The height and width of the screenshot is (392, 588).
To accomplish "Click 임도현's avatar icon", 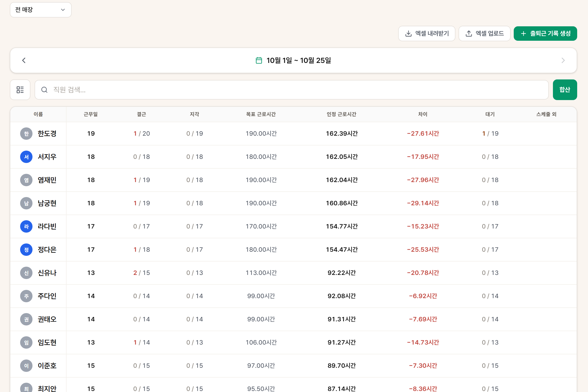I will 26,342.
